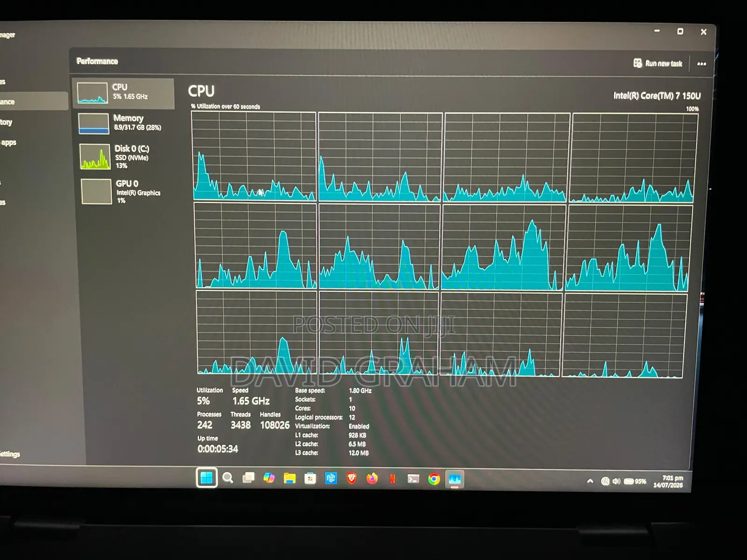Click the Threads count 3438
The width and height of the screenshot is (747, 560).
[x=240, y=425]
